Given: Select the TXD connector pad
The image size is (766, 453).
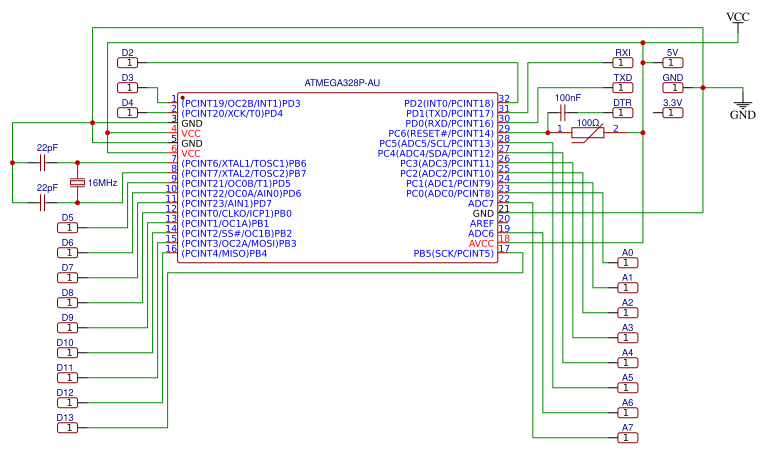Looking at the screenshot, I should (x=623, y=87).
